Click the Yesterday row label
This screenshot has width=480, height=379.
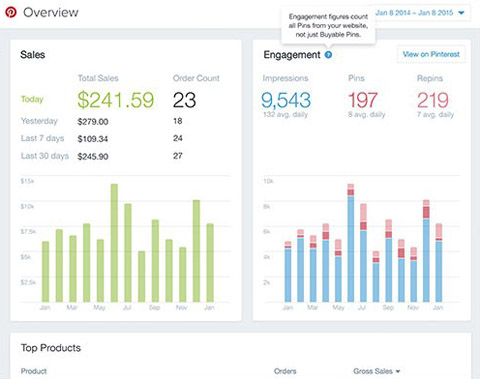click(x=39, y=121)
